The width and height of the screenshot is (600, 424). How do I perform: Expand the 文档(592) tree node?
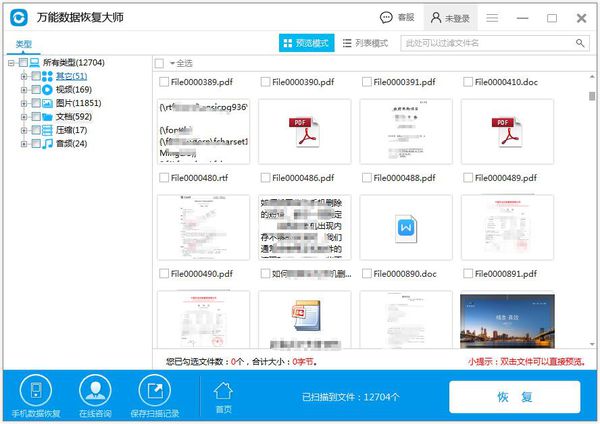click(x=24, y=117)
